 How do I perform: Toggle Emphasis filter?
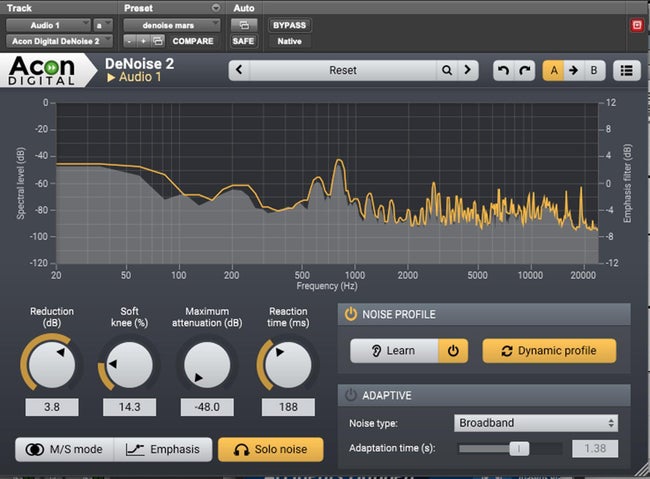coord(163,450)
